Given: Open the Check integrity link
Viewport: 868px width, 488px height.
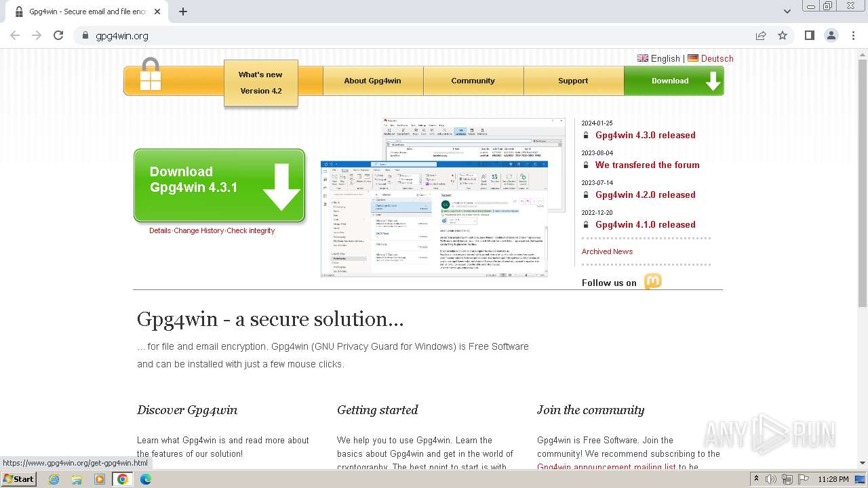Looking at the screenshot, I should pos(251,230).
